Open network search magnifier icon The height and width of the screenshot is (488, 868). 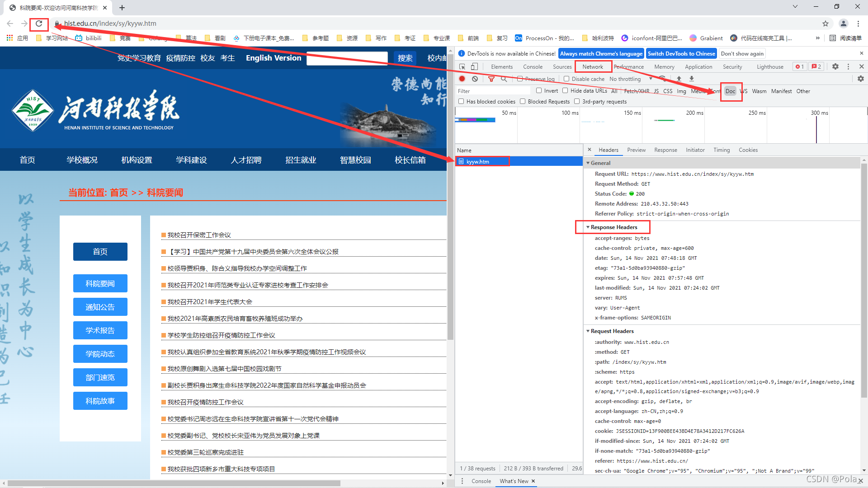pyautogui.click(x=504, y=79)
